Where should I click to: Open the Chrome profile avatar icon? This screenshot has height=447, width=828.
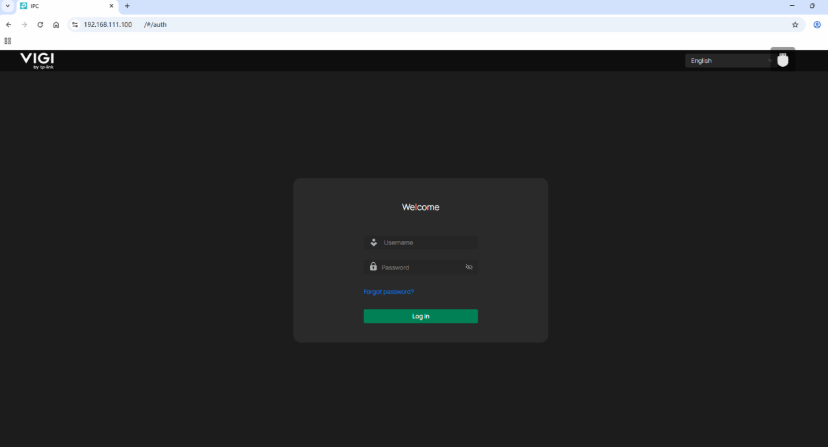click(817, 24)
